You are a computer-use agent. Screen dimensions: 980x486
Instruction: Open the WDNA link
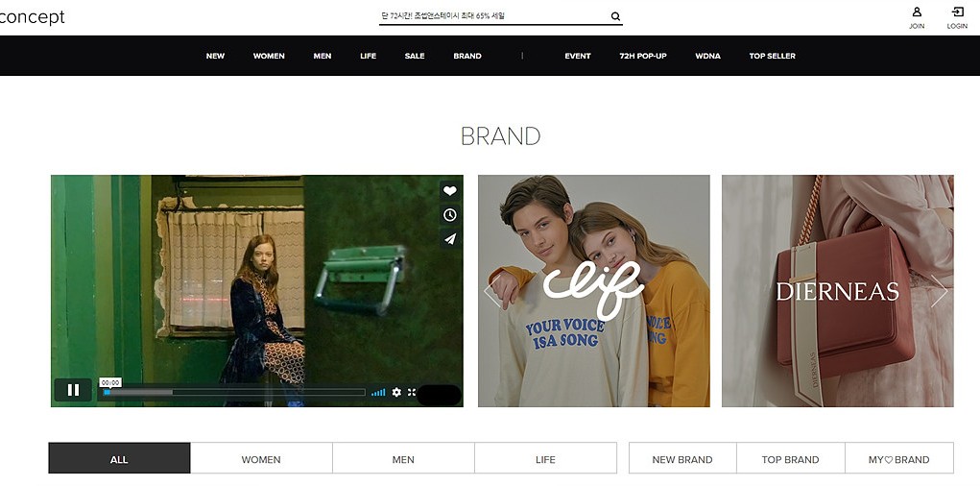click(x=707, y=56)
